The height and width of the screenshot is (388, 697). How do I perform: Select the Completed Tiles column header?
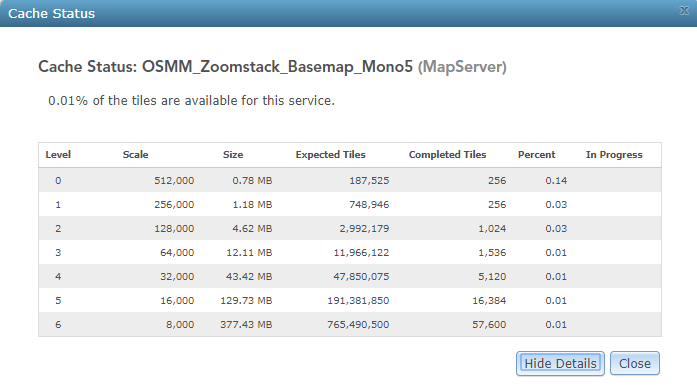447,155
